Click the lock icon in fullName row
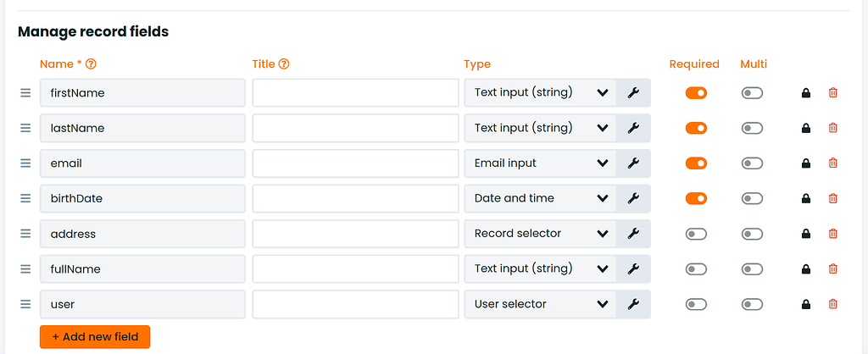 [806, 268]
